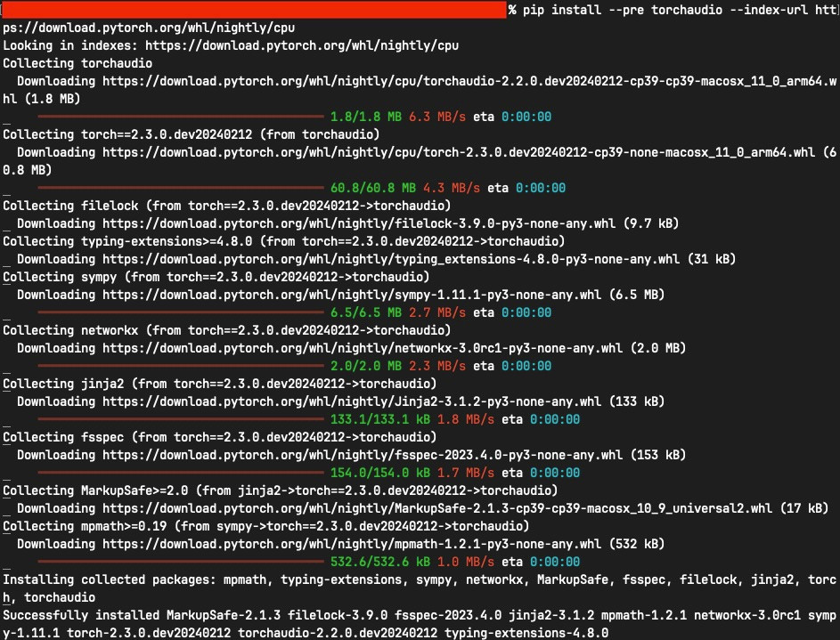
Task: Open the sympy-1.11.1 wheel download URL
Action: (352, 295)
